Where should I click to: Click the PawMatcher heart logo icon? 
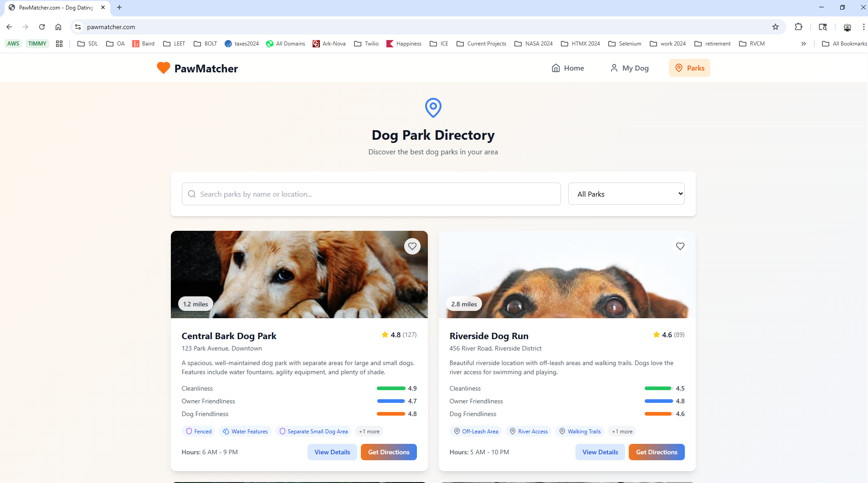(164, 68)
